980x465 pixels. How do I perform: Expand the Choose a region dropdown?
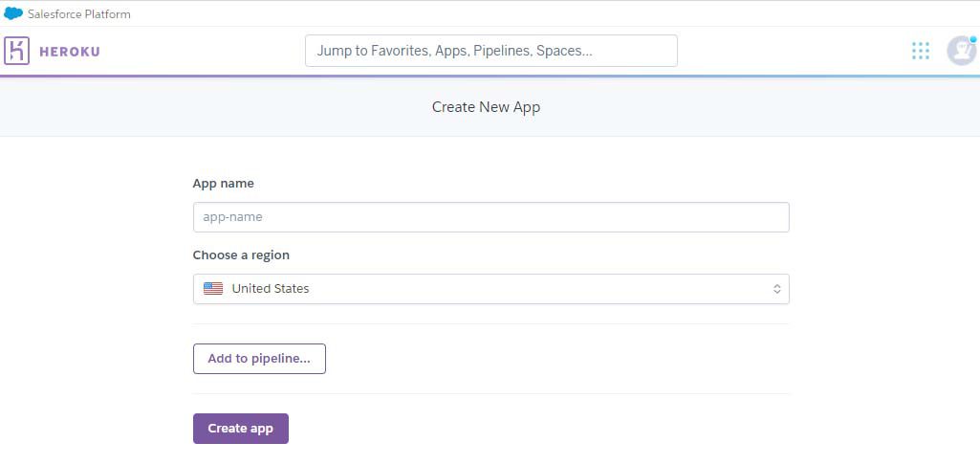[490, 289]
